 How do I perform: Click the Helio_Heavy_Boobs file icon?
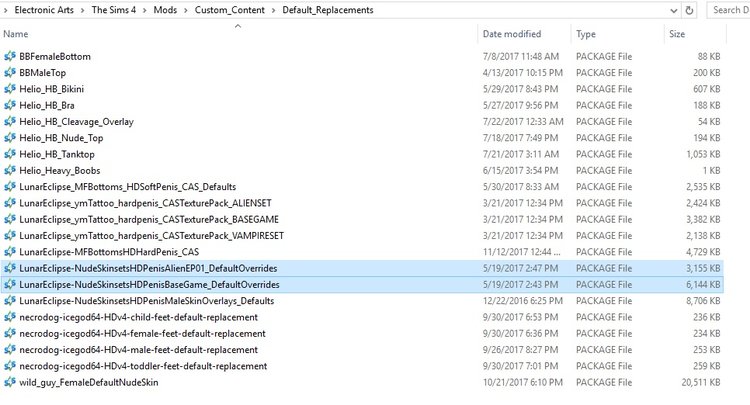tap(10, 170)
